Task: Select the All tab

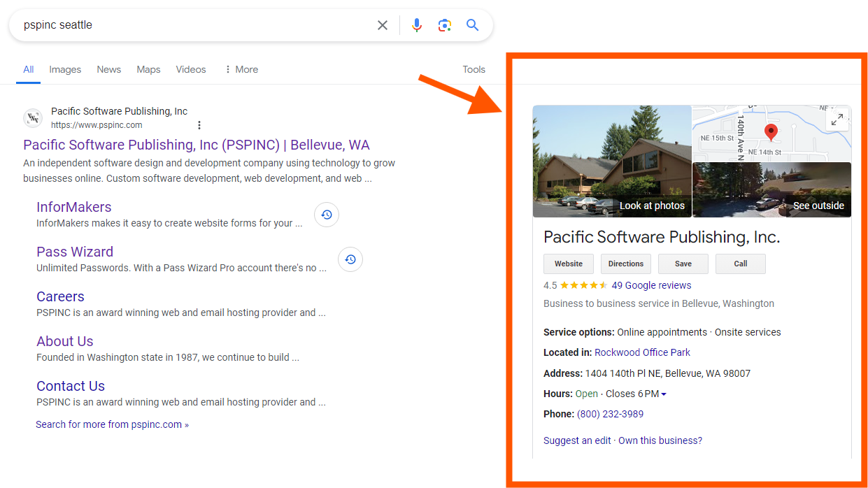Action: [29, 69]
